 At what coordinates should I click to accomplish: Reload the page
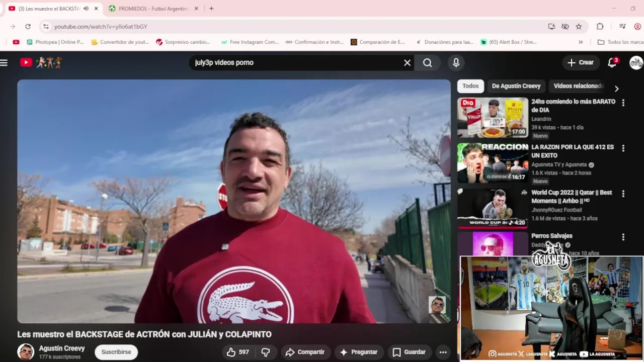28,27
